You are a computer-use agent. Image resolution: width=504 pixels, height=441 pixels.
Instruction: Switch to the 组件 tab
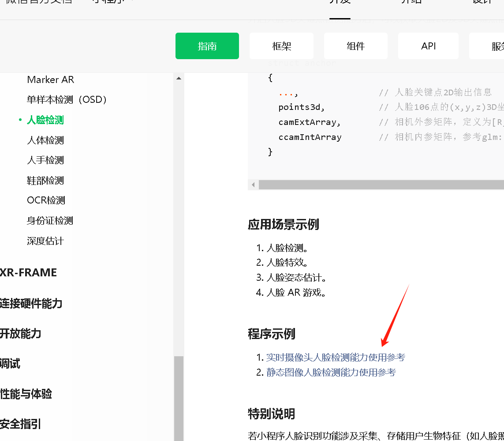coord(355,46)
